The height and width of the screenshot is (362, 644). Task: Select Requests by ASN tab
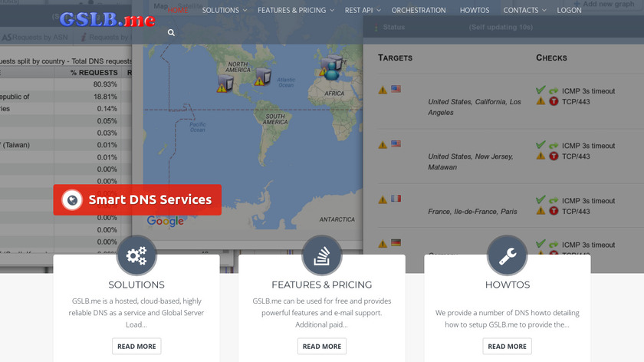tap(36, 38)
